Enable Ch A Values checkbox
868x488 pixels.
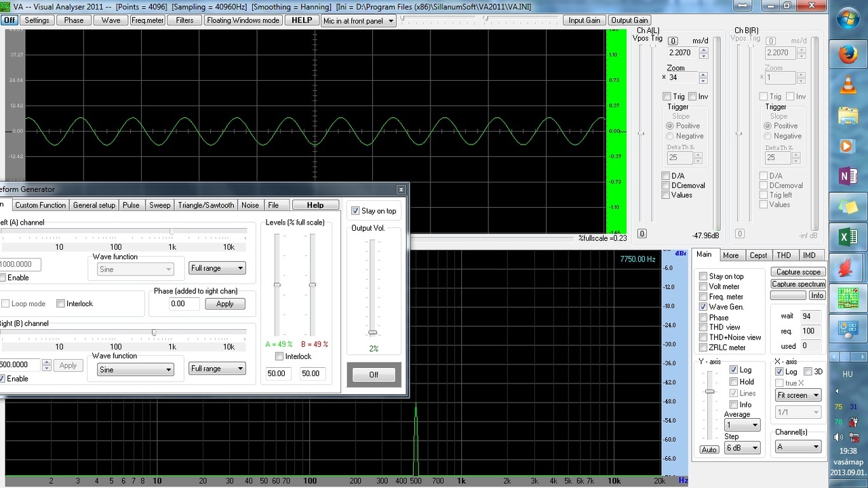[x=666, y=195]
